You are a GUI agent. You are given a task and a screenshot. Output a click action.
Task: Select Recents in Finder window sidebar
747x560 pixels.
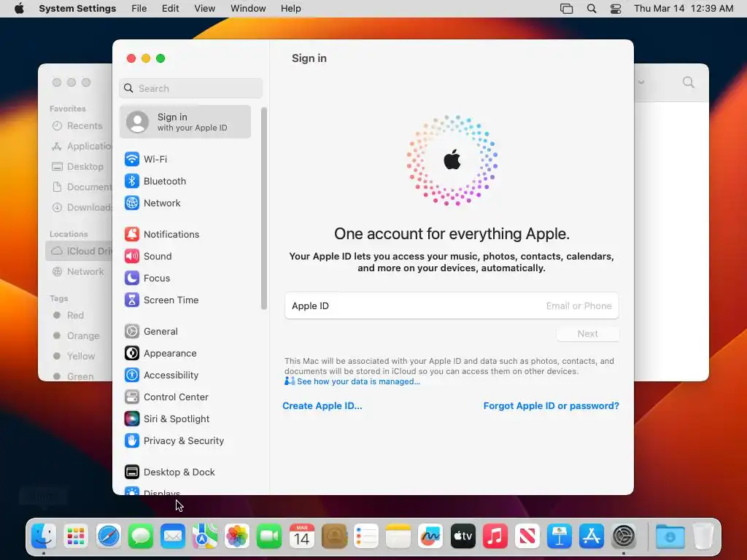(77, 125)
